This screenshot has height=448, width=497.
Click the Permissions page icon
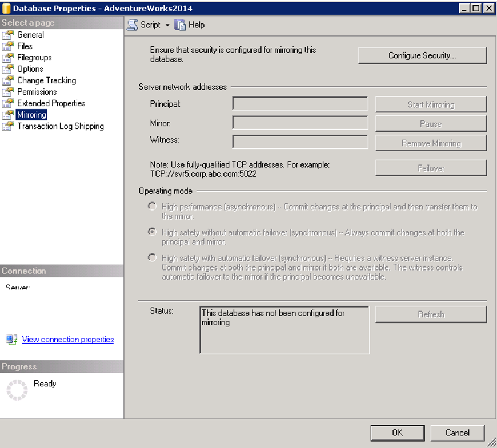(8, 91)
